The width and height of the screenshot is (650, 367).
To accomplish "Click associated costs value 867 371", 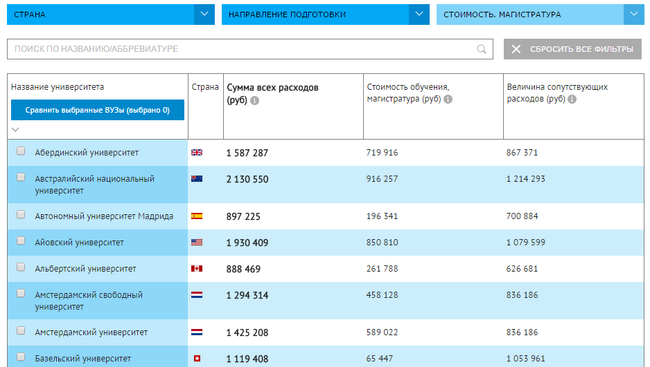I will (522, 153).
